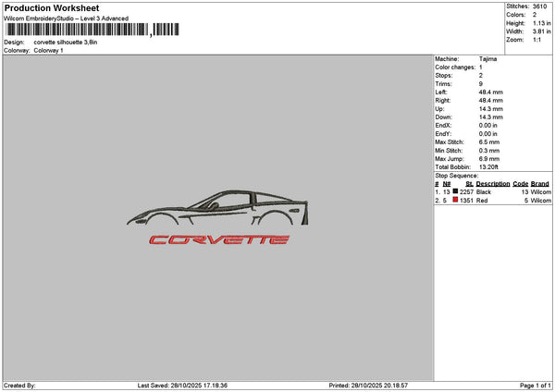Click the 'Red' thread description
Viewport: 555px width, 392px height.
482,201
